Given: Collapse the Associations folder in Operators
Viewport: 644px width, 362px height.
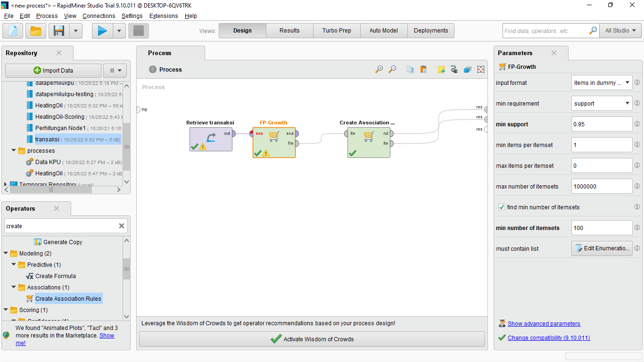Looking at the screenshot, I should tap(14, 287).
